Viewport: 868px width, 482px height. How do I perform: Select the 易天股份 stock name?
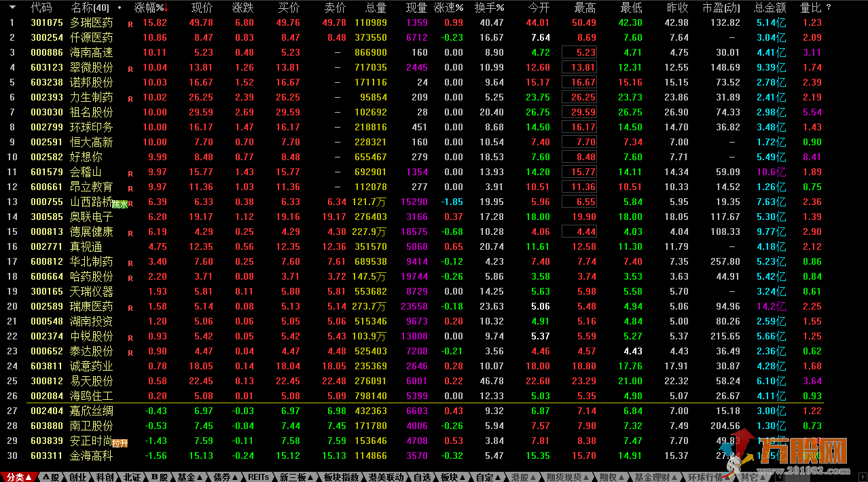pyautogui.click(x=92, y=382)
